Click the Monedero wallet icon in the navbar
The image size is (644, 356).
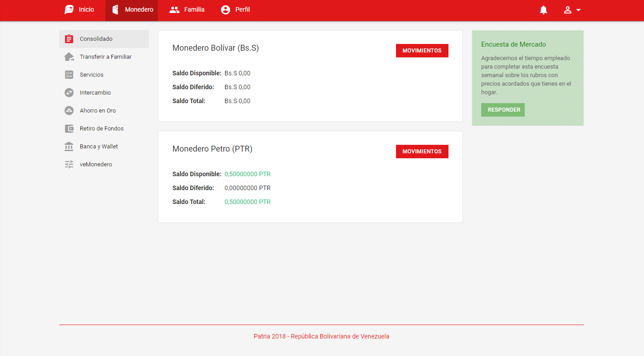115,9
